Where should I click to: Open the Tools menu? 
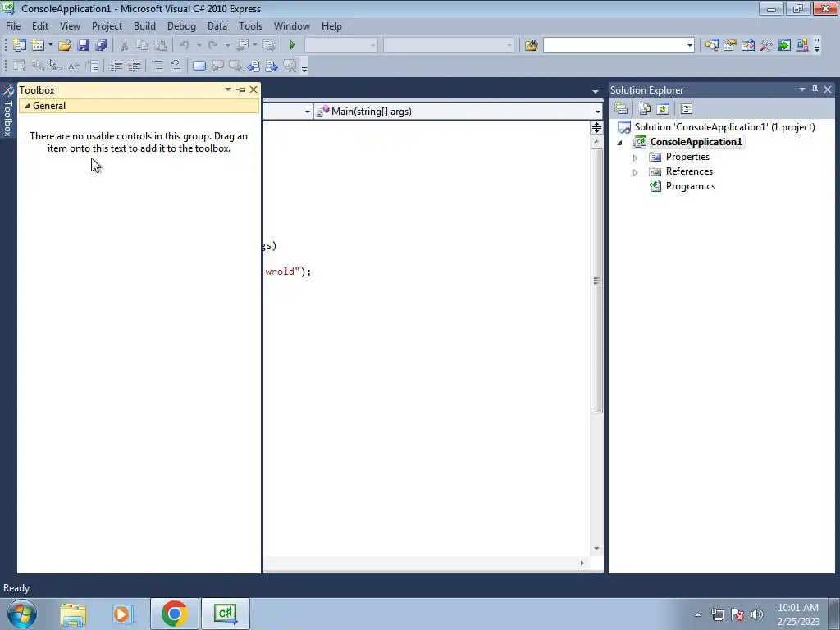pos(250,26)
